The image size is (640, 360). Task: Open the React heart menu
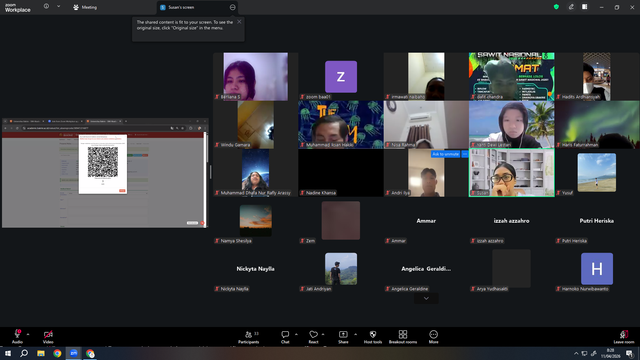tap(313, 337)
